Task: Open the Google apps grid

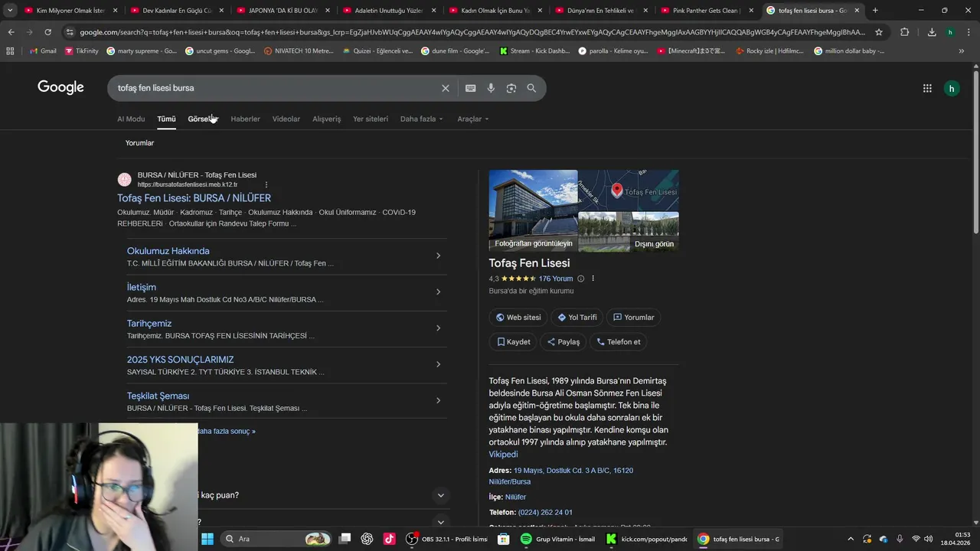Action: pos(927,88)
